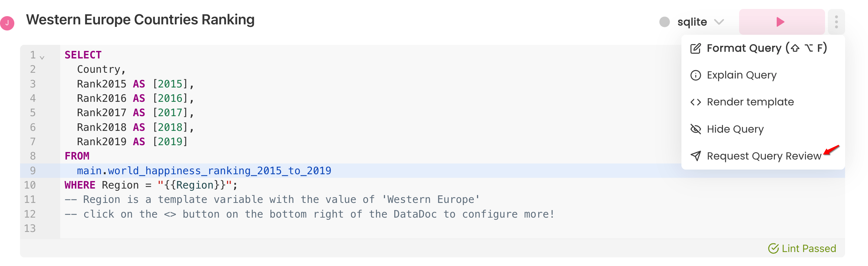
Task: Click the Lint Passed checkmark icon
Action: coord(773,248)
